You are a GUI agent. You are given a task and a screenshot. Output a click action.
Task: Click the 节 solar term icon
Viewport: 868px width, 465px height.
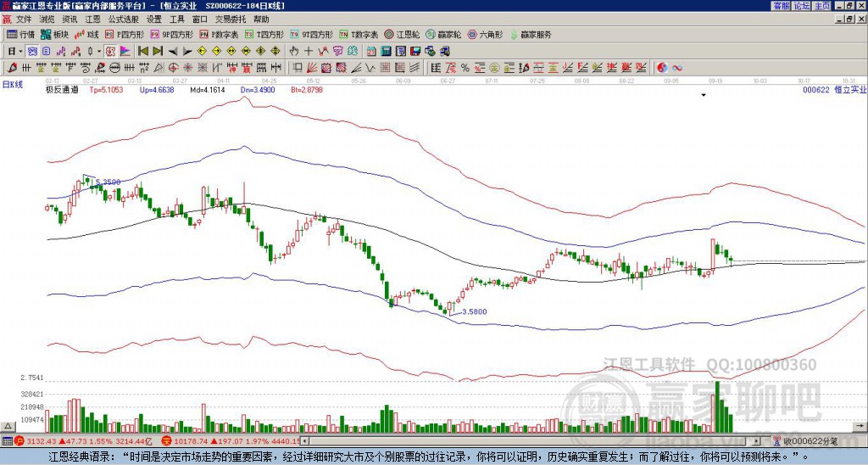click(337, 51)
